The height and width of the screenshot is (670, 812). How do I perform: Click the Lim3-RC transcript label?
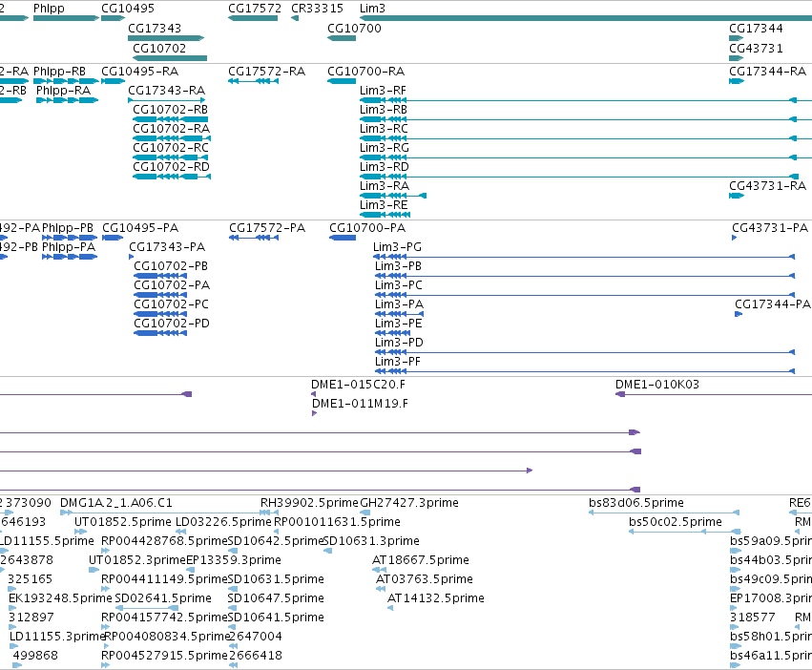coord(384,129)
